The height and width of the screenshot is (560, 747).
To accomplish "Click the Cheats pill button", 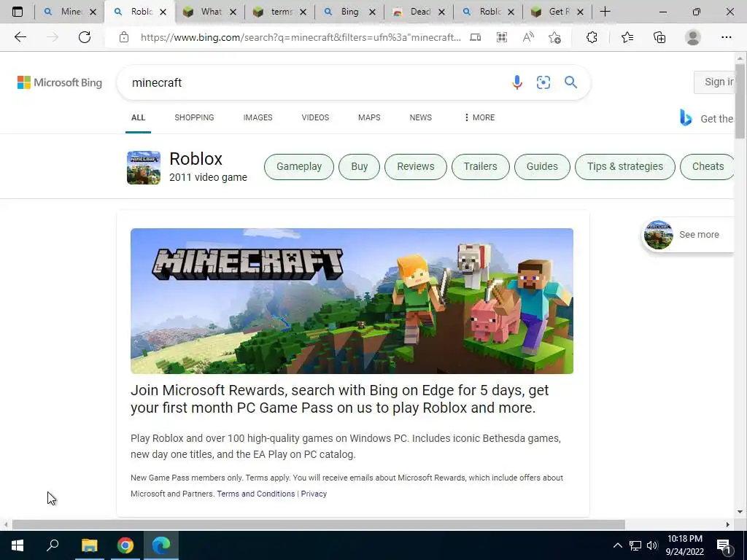I will click(708, 167).
